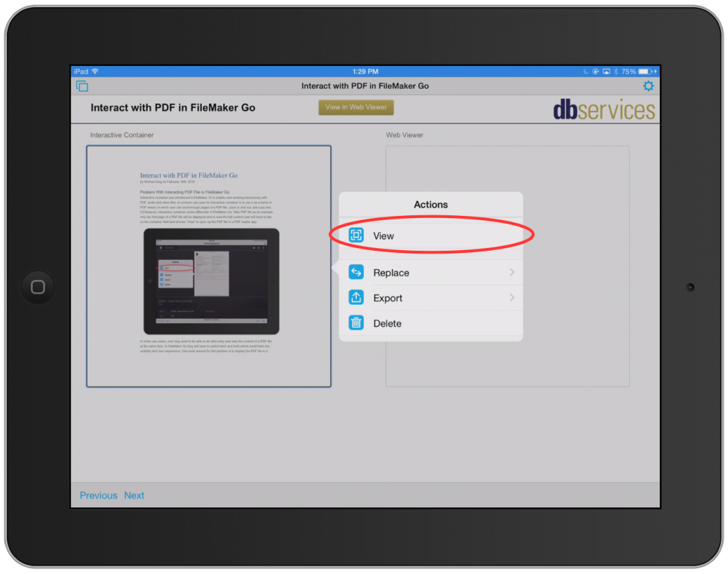Select the View action icon

point(355,235)
